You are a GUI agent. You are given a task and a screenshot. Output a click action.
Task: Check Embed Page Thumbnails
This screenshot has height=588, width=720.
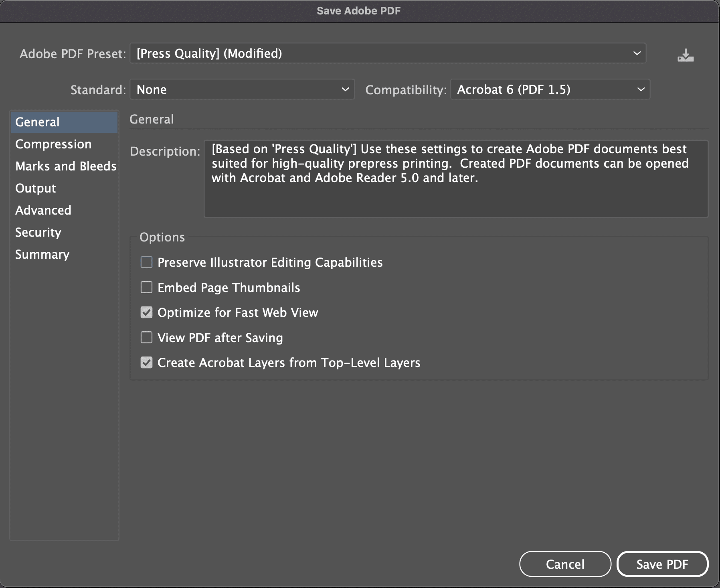coord(146,287)
